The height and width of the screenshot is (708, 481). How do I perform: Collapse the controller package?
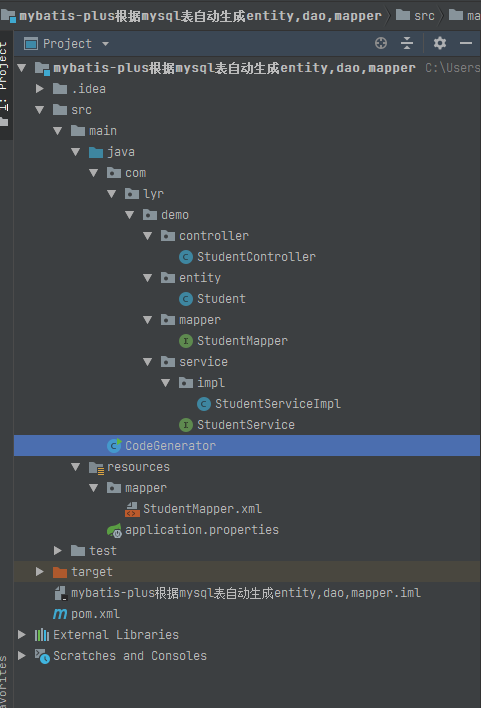pos(147,236)
